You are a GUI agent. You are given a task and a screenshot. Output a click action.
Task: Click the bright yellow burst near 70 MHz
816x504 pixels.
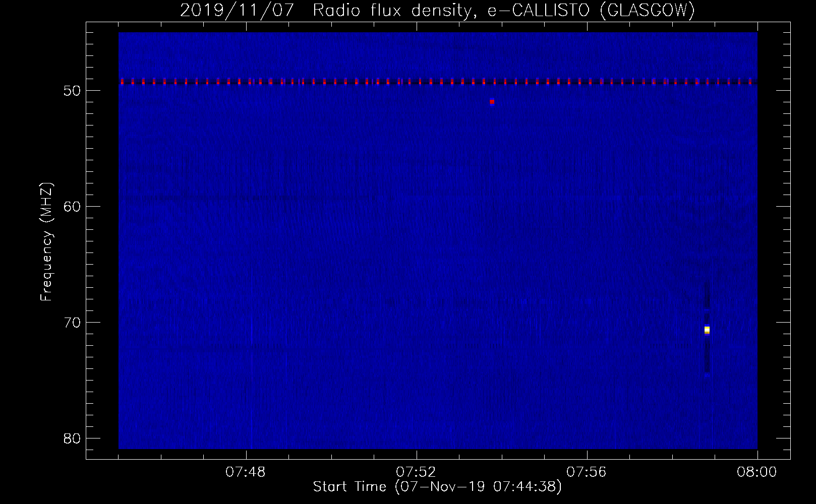tap(707, 330)
